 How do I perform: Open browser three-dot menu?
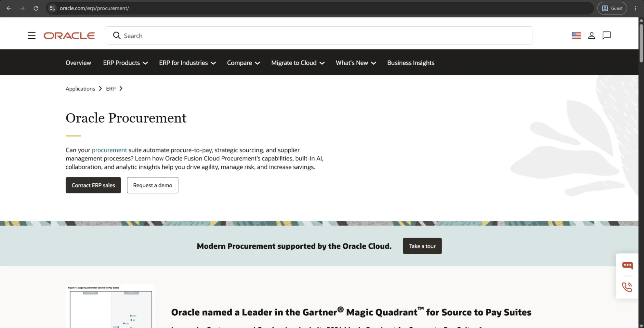pos(635,8)
